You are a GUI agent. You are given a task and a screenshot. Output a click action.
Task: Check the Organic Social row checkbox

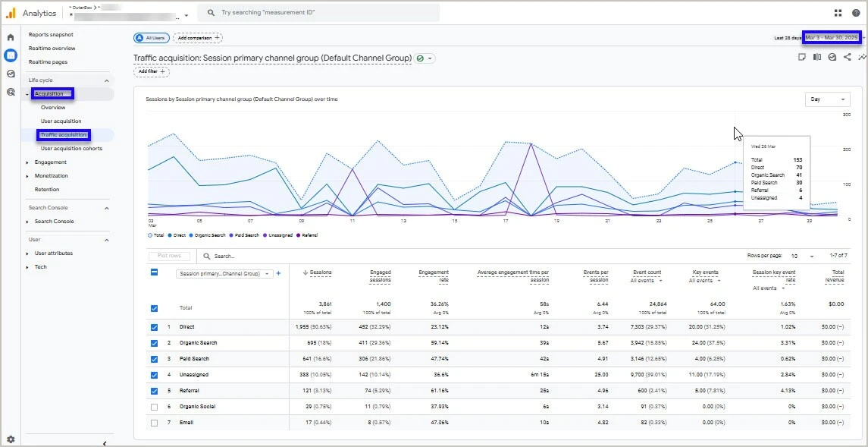[x=155, y=407]
